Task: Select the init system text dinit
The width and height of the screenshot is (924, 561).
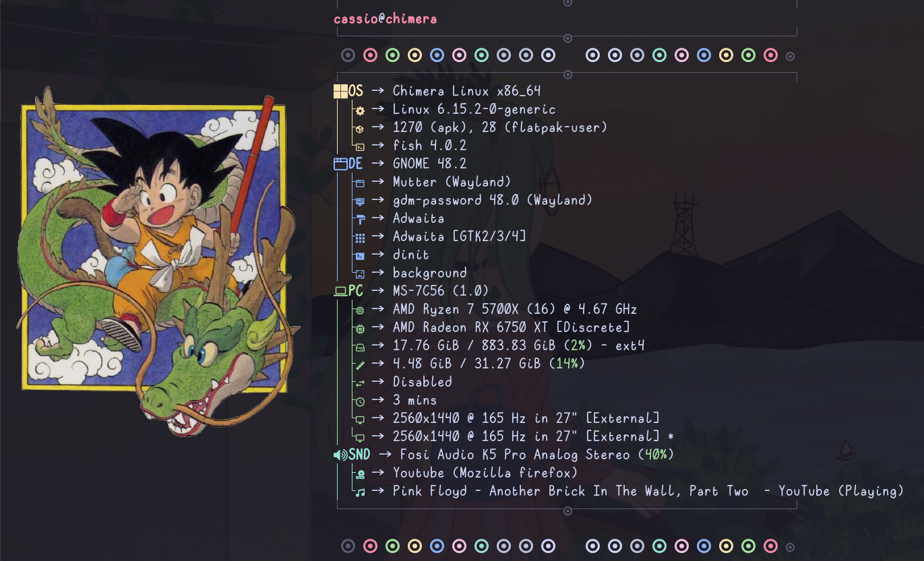Action: pyautogui.click(x=411, y=255)
